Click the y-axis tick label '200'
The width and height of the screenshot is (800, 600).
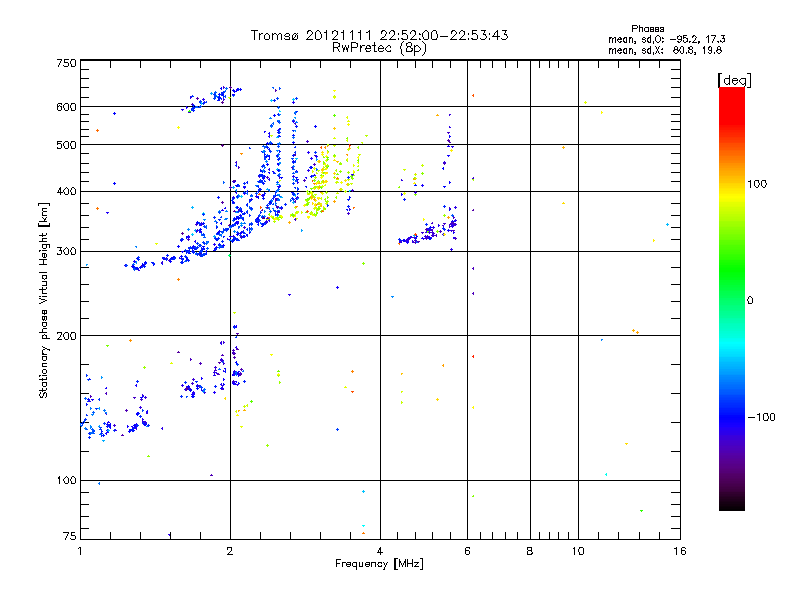pos(66,336)
